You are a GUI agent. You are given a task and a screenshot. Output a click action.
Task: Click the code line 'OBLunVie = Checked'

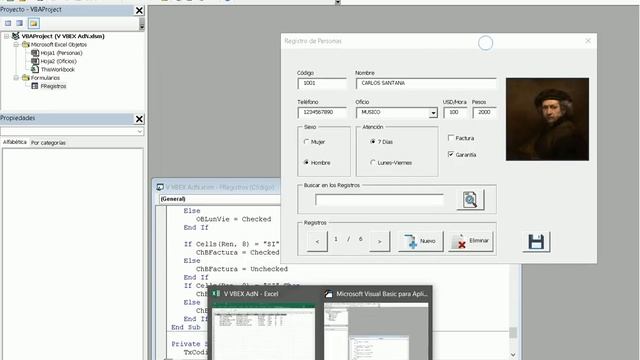[233, 219]
